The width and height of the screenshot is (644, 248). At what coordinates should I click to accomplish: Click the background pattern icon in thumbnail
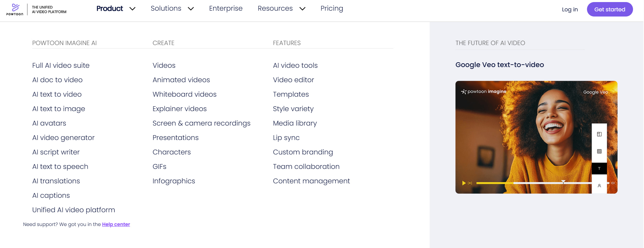point(599,151)
